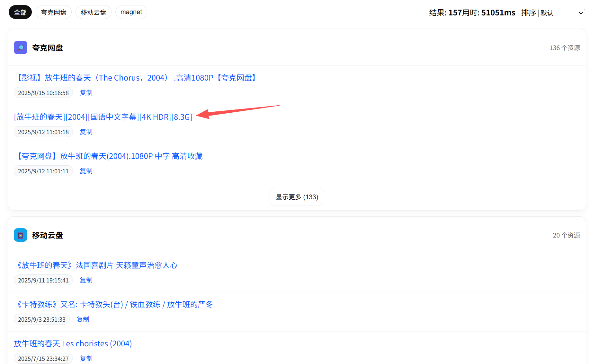Copy the link dated 2025/9/3 23:51:33

83,319
